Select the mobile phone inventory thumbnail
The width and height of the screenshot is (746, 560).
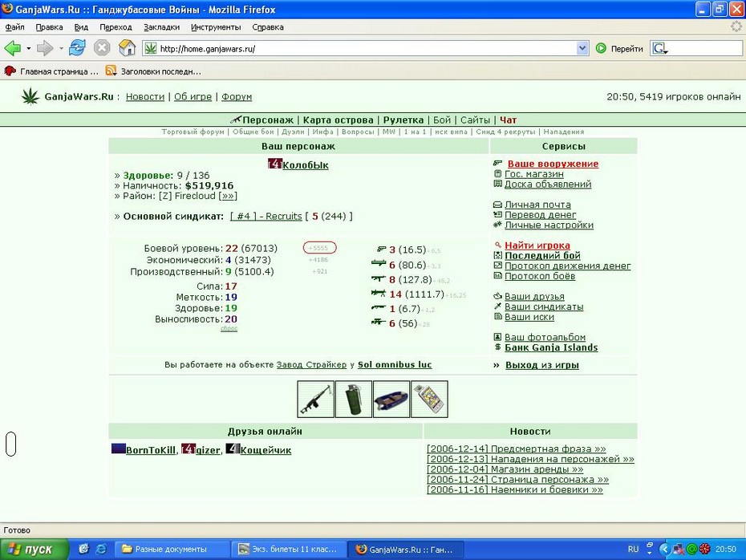coord(429,400)
